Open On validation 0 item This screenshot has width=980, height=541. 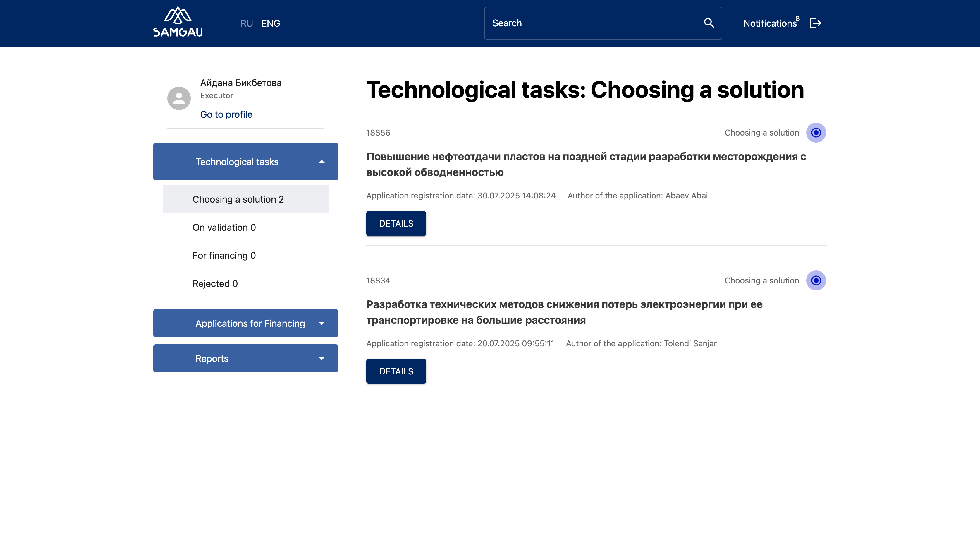pyautogui.click(x=224, y=227)
